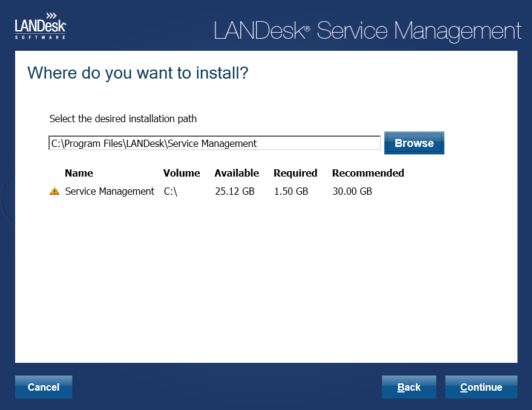The height and width of the screenshot is (410, 532).
Task: Click the Continue button
Action: point(481,387)
